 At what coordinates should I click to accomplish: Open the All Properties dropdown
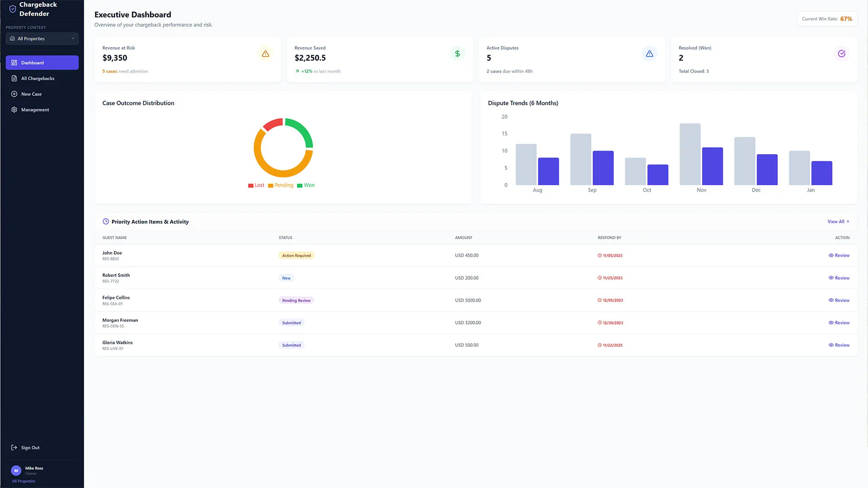(x=42, y=39)
